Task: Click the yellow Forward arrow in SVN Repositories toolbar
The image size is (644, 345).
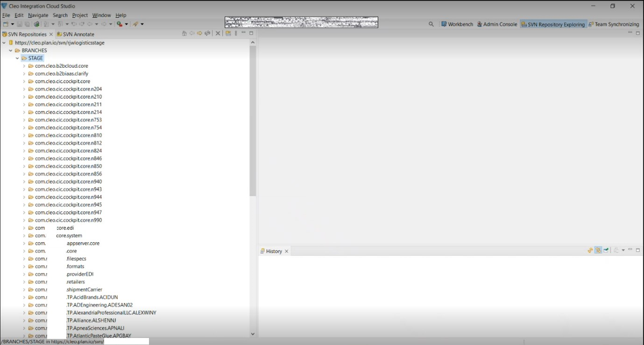Action: tap(199, 33)
